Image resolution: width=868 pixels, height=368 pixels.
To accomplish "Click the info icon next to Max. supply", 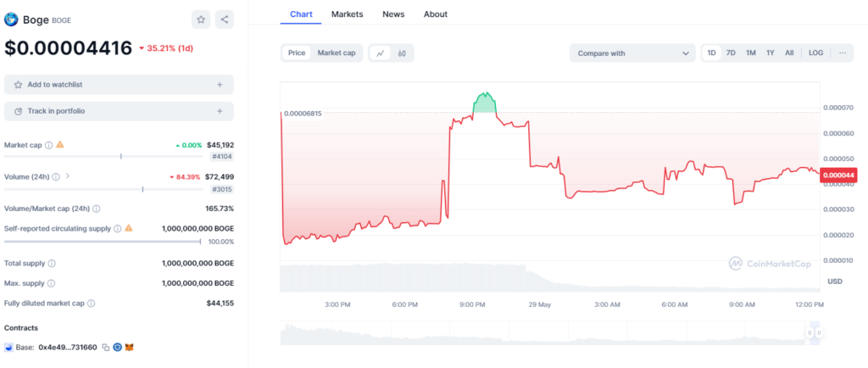I will [x=51, y=283].
